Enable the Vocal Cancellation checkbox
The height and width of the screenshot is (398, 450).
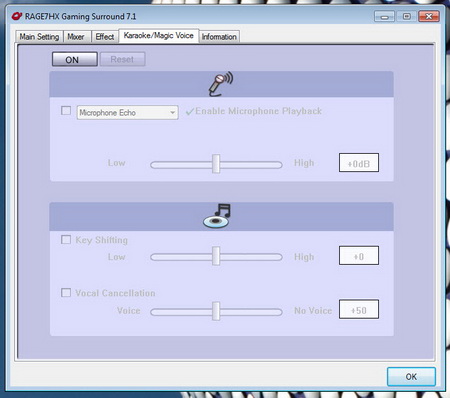tap(66, 293)
